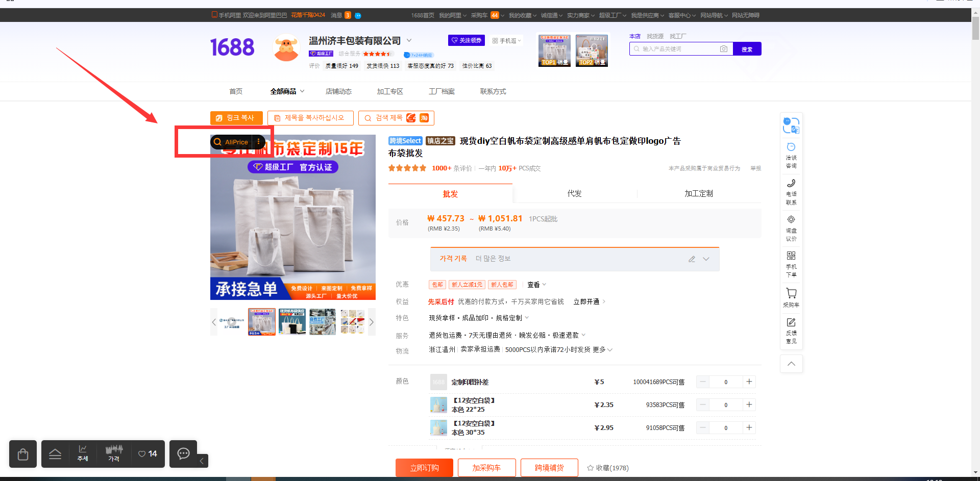Screen dimensions: 980x481
Task: Open the 店铺动态 nav item
Action: tap(339, 91)
